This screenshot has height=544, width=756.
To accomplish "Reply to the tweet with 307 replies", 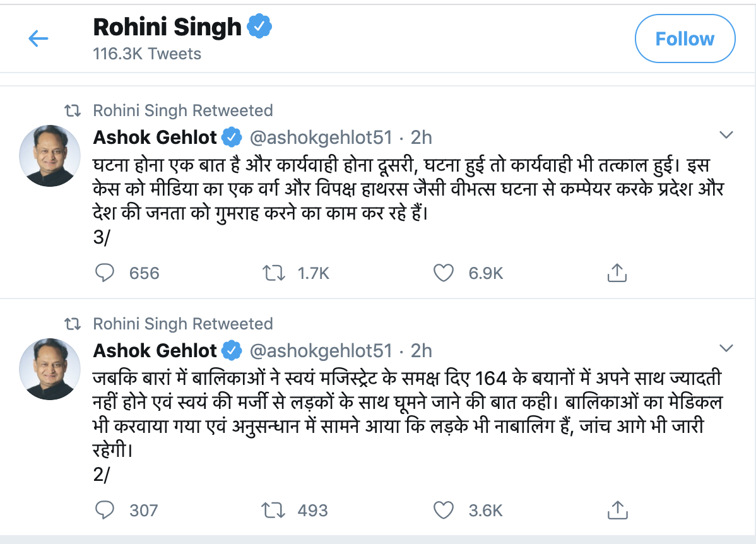I will 104,509.
